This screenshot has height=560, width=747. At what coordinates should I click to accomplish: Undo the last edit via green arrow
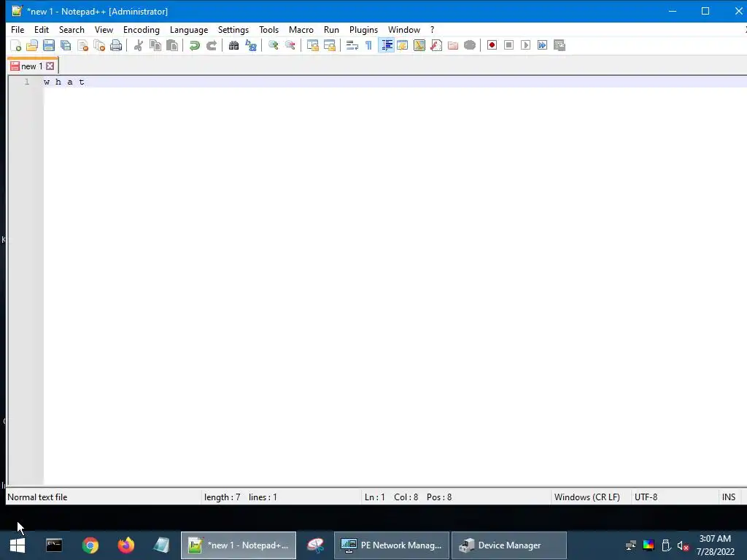point(194,46)
